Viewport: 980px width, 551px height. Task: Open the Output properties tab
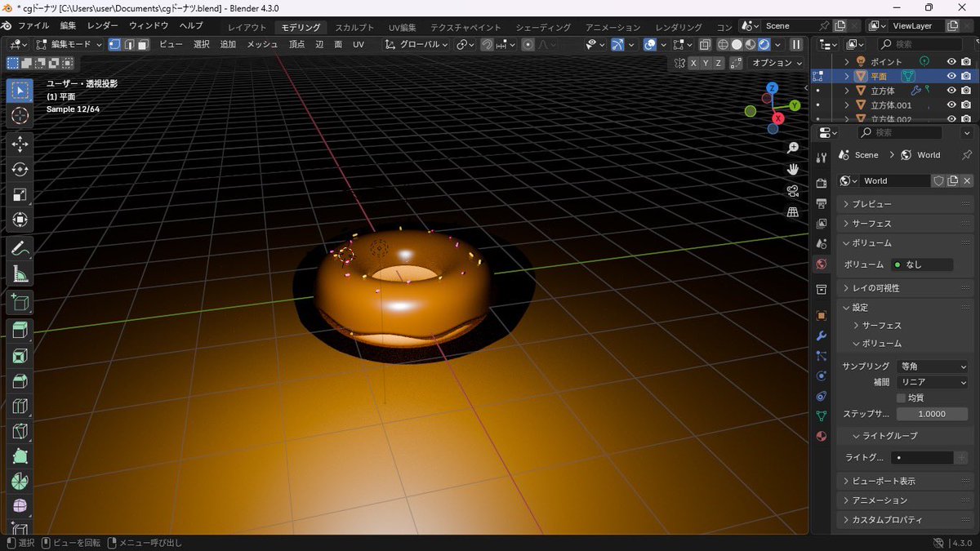point(822,203)
